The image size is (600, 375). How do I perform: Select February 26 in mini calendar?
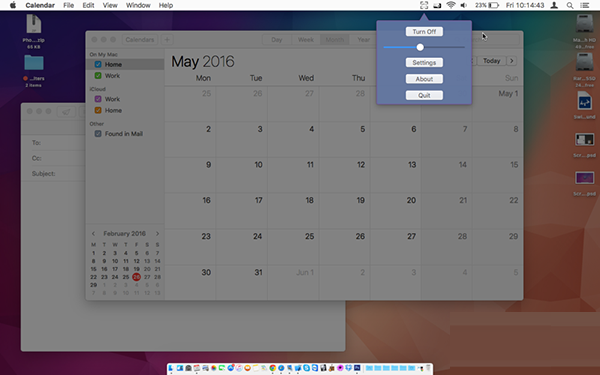pyautogui.click(x=136, y=277)
